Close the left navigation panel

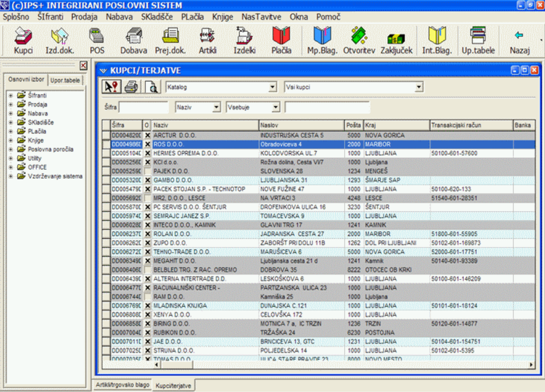coord(83,65)
